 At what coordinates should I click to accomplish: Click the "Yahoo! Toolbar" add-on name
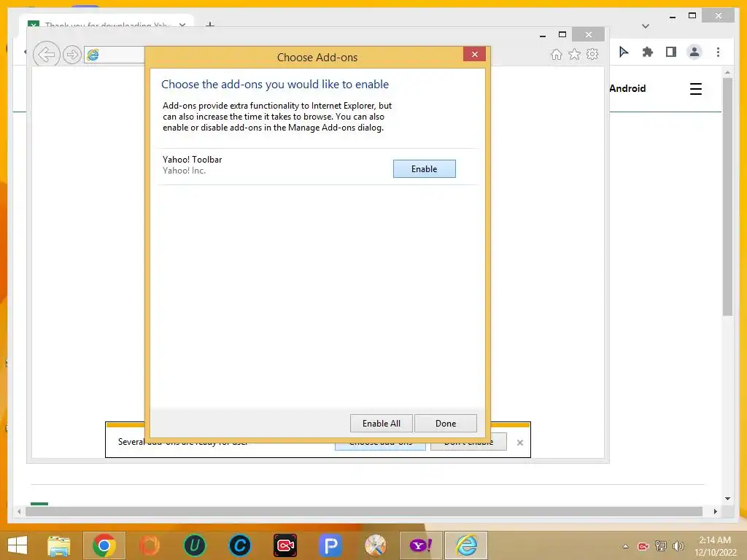pyautogui.click(x=193, y=160)
